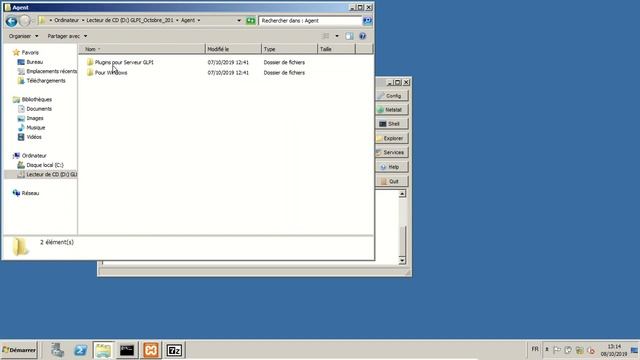Open the address bar history dropdown arrow

[x=239, y=20]
